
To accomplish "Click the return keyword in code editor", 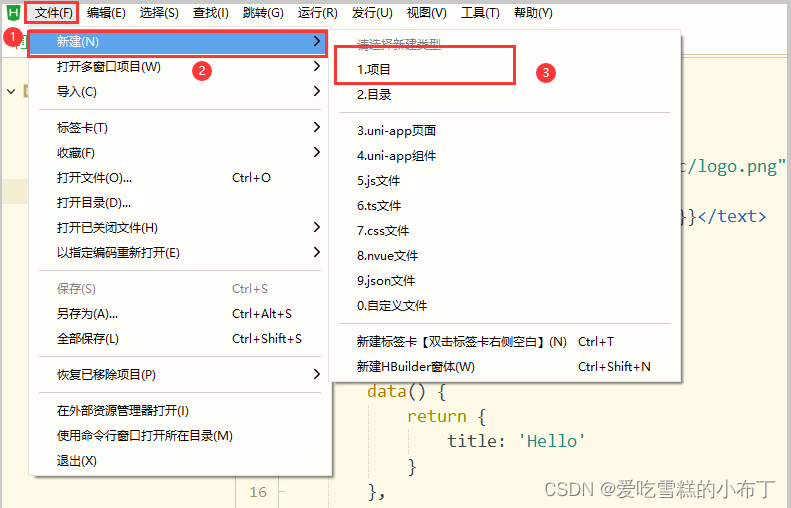I will (437, 416).
